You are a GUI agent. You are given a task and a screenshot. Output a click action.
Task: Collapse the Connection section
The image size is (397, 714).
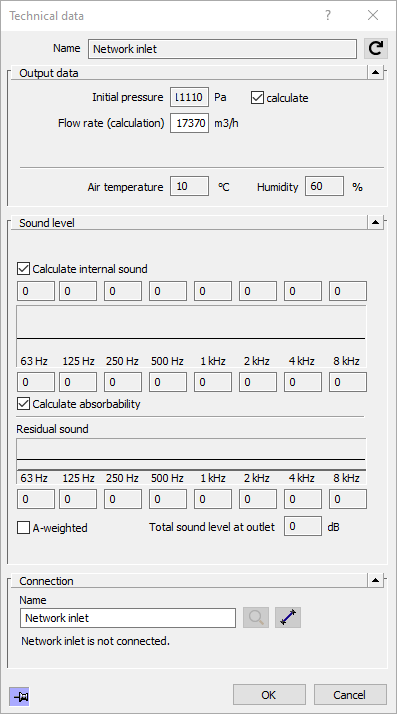(x=375, y=580)
